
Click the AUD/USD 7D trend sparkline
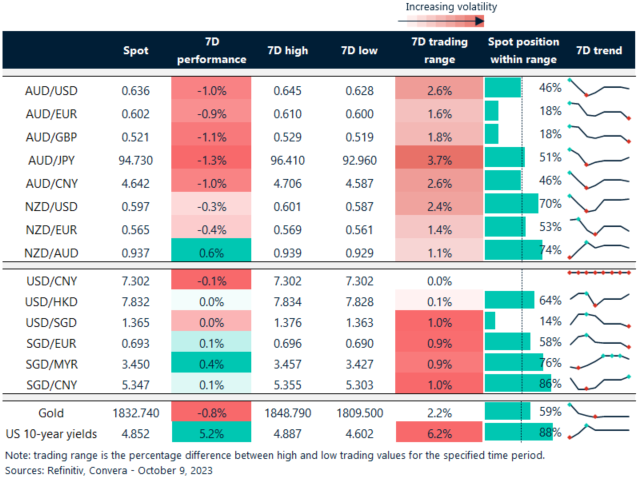597,89
